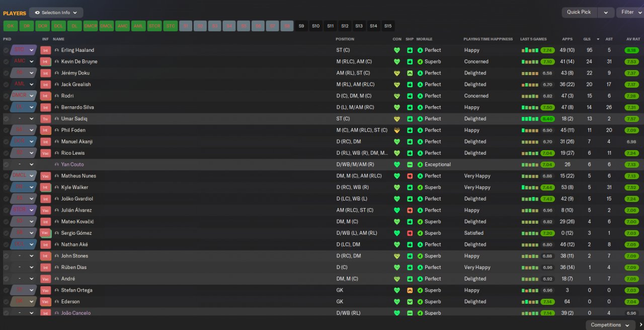Open Phil Foden's player name
644x330 pixels.
(x=73, y=130)
